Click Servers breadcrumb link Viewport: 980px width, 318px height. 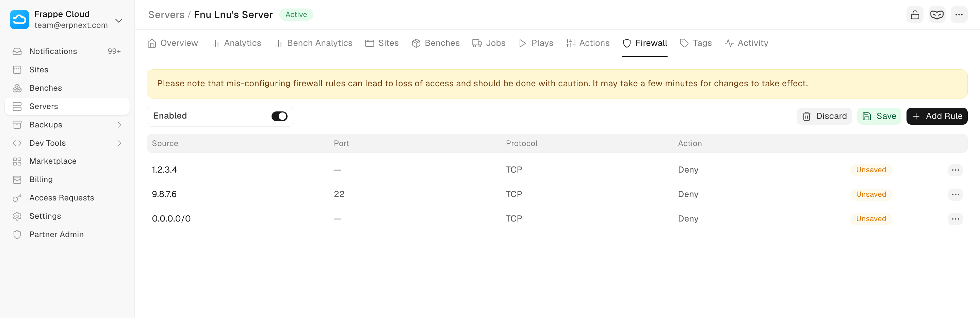[166, 15]
